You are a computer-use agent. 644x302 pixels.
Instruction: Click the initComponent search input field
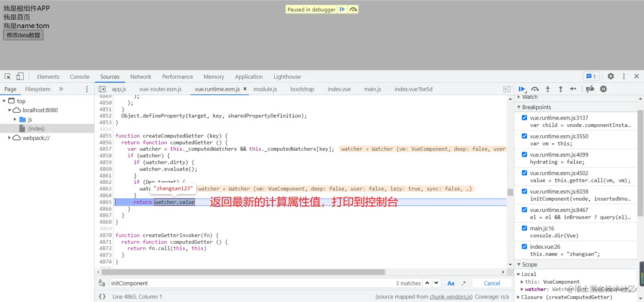[251, 283]
